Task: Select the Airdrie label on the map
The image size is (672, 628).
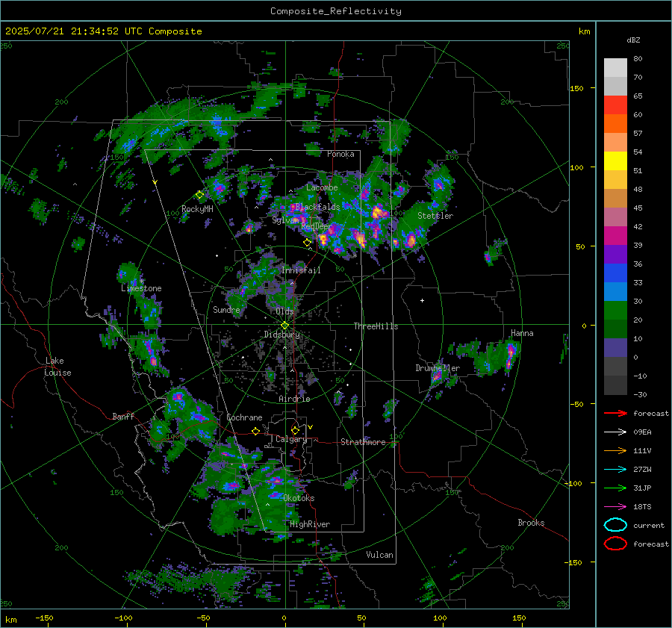Action: pyautogui.click(x=294, y=399)
